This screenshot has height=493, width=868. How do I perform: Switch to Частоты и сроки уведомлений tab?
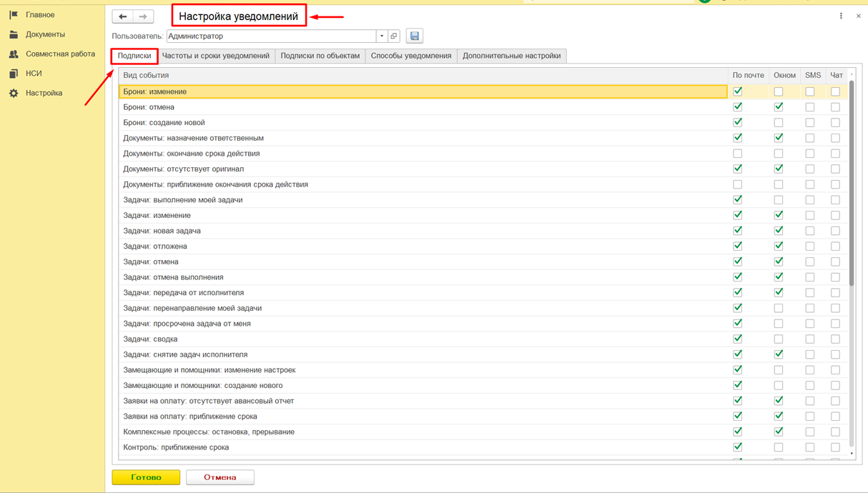click(x=216, y=56)
